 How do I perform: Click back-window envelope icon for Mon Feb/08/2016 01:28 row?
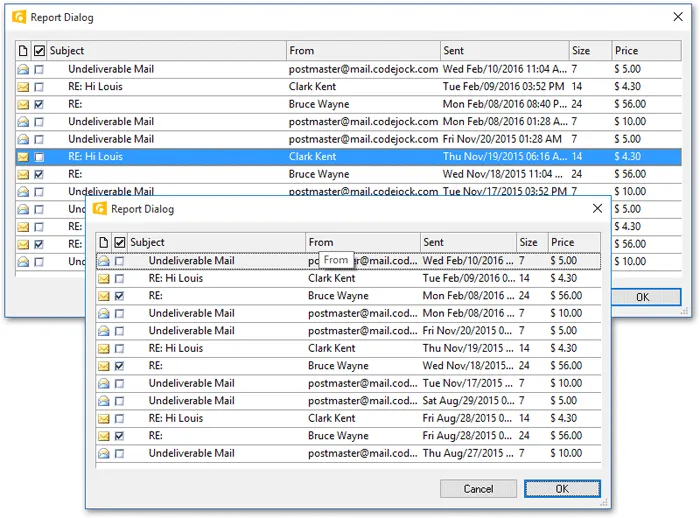(x=23, y=122)
